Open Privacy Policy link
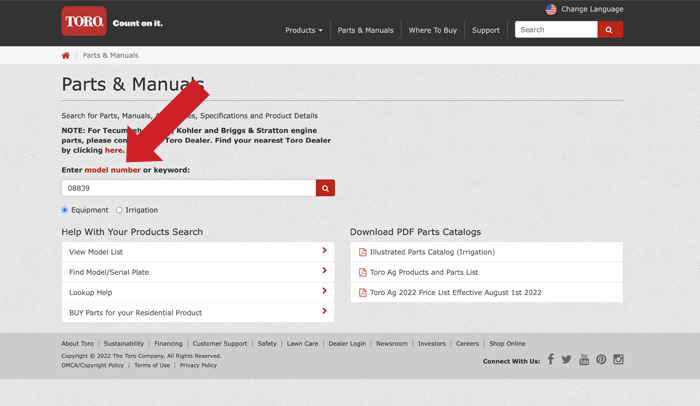Image resolution: width=700 pixels, height=406 pixels. tap(198, 365)
